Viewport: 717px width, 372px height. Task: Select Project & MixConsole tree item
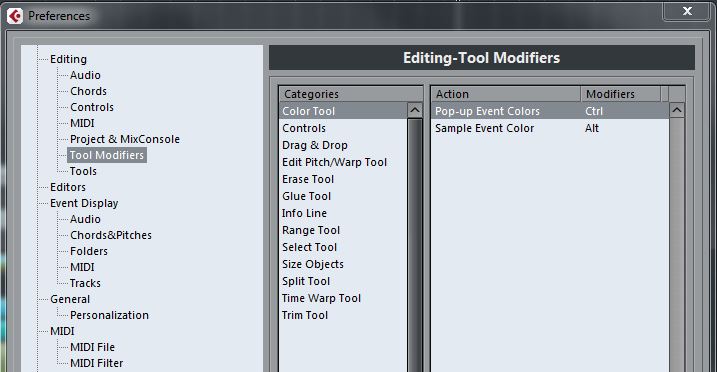pos(125,139)
